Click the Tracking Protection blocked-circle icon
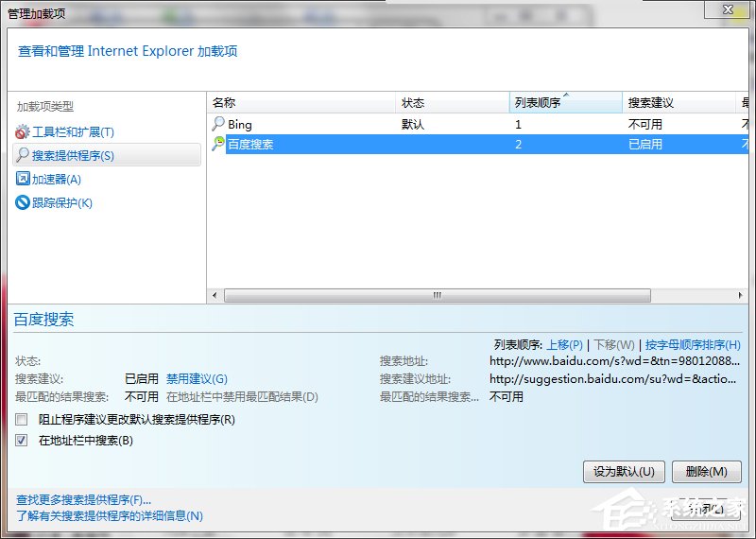Viewport: 756px width, 539px height. (23, 202)
